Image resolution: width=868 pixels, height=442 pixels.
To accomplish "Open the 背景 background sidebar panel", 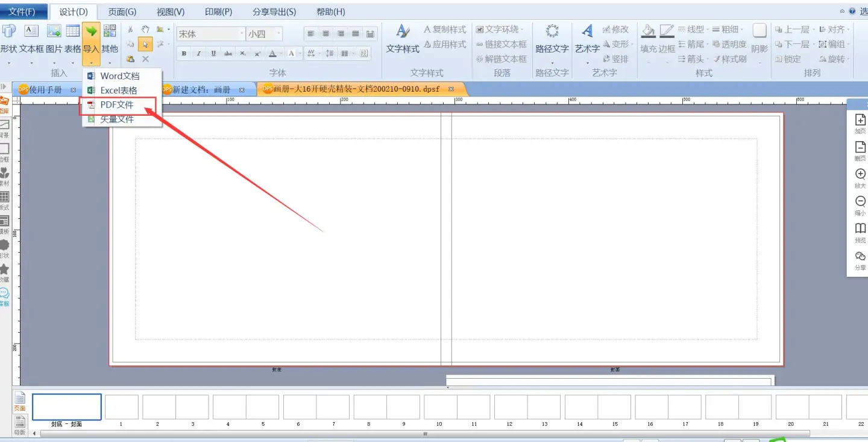I will coord(4,128).
